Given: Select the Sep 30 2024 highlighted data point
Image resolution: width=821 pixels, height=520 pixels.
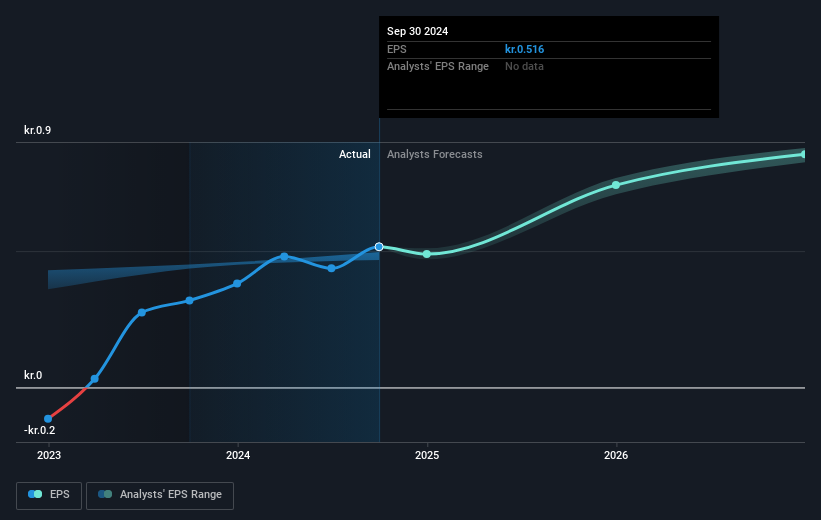Looking at the screenshot, I should (x=379, y=247).
